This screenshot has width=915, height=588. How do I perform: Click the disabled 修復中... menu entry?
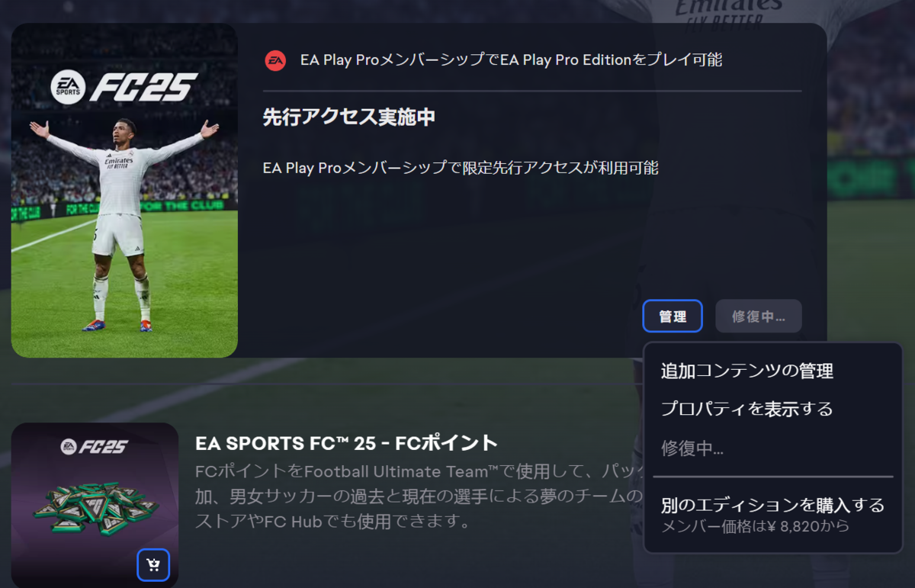coord(692,448)
